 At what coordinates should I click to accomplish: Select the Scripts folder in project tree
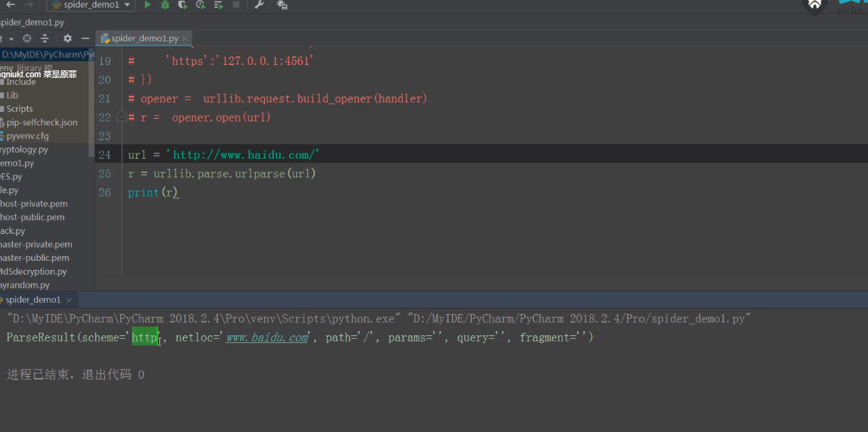(x=19, y=108)
